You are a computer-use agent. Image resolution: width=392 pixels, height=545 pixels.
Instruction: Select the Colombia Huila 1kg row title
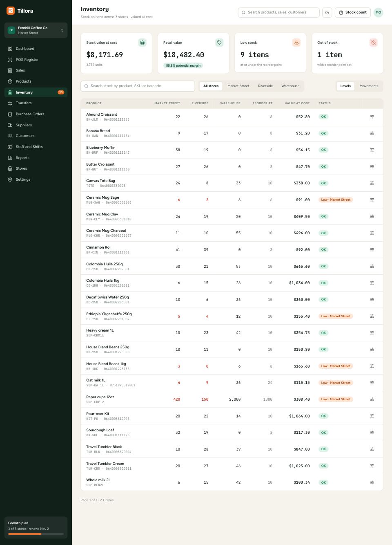pos(103,280)
